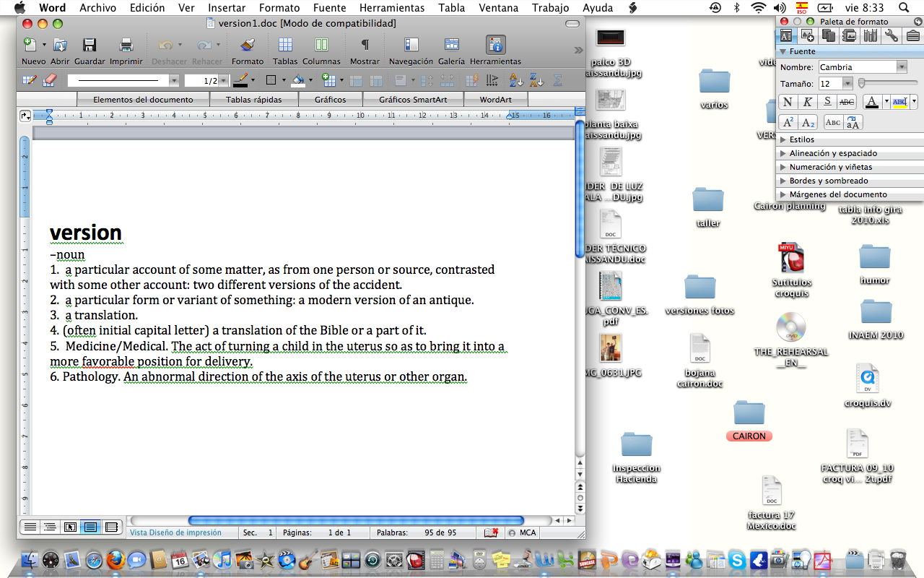Click the Columnas toolbar icon
The height and width of the screenshot is (578, 924).
pyautogui.click(x=321, y=46)
